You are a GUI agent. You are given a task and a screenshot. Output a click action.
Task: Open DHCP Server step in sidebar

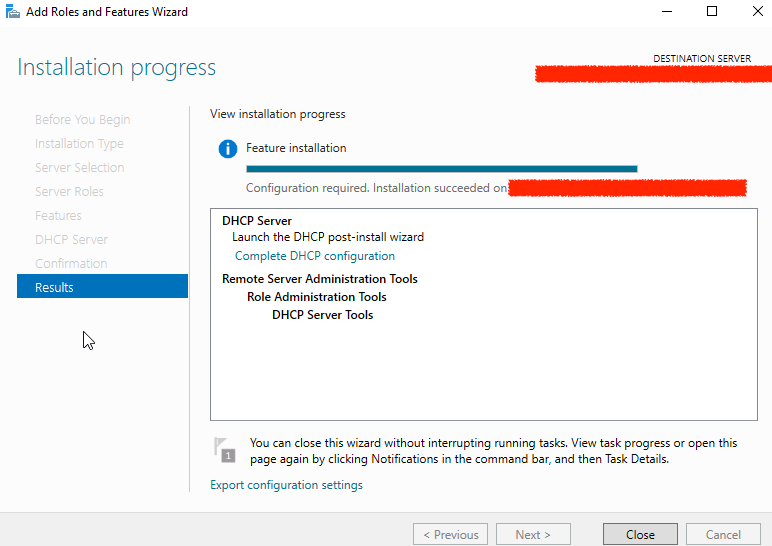point(71,239)
